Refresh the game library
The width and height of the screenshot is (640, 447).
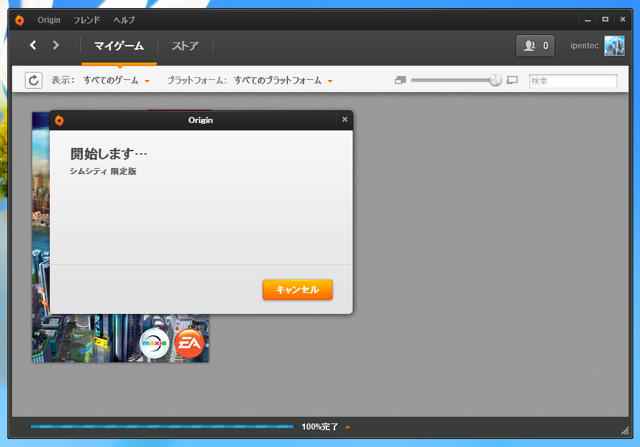[x=34, y=80]
